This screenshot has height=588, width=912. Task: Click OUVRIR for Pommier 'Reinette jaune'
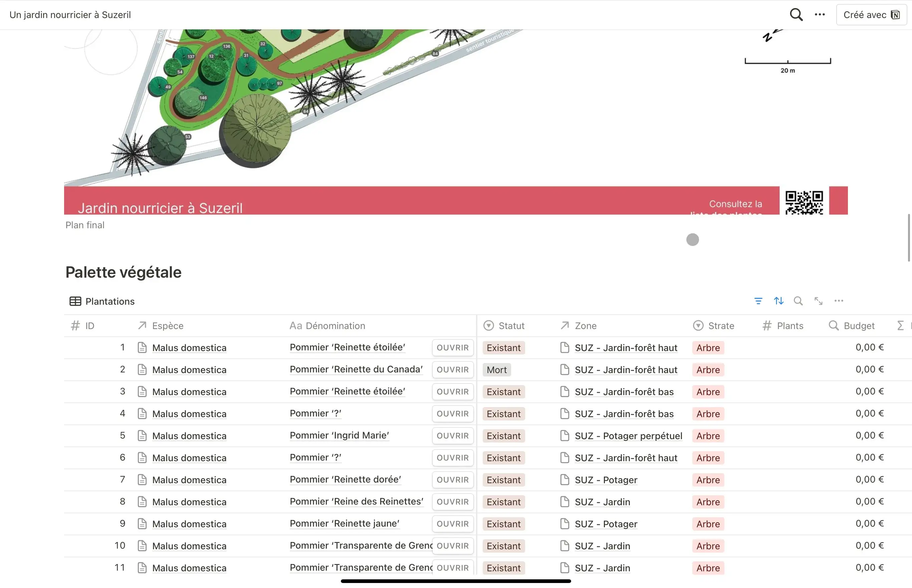pos(453,524)
